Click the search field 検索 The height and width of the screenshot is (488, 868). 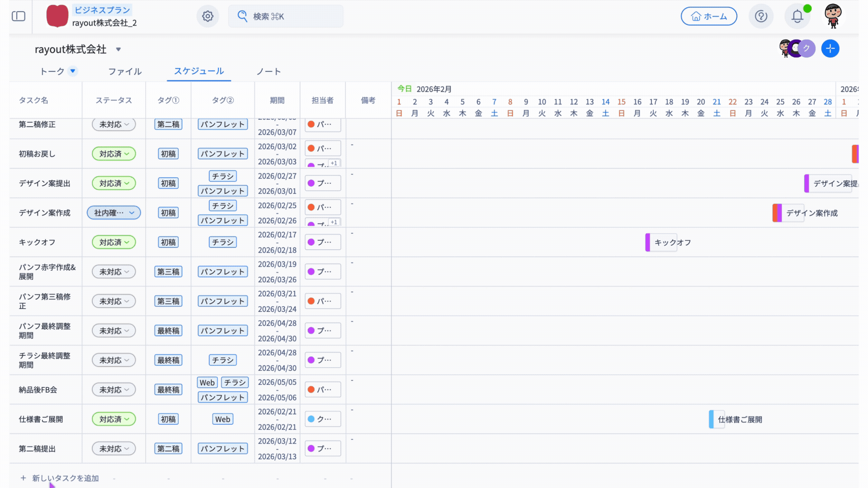[286, 16]
